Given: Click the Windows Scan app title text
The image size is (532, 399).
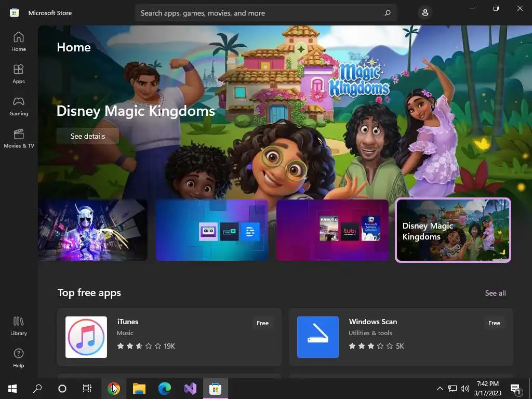Looking at the screenshot, I should (x=373, y=322).
